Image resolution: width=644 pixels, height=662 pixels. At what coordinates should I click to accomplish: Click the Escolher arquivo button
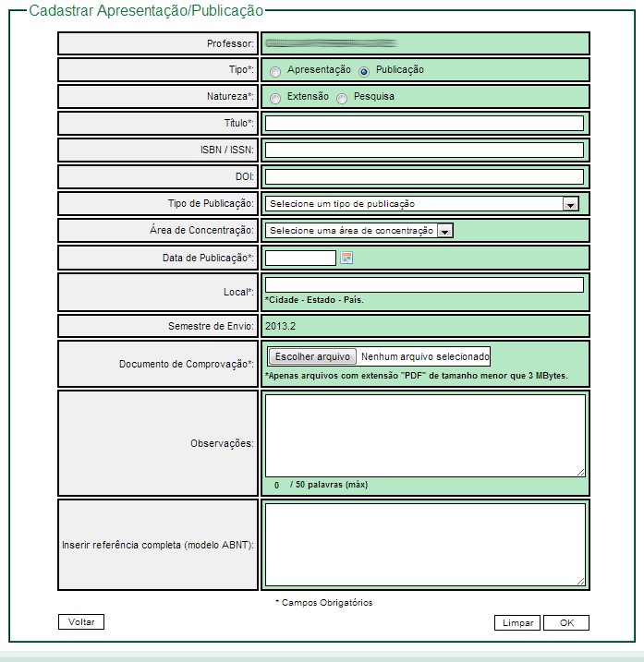click(312, 356)
